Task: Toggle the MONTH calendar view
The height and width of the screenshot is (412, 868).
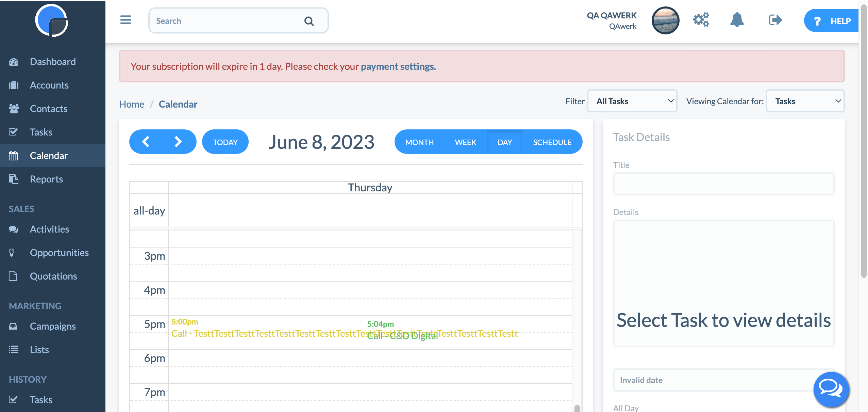Action: 420,141
